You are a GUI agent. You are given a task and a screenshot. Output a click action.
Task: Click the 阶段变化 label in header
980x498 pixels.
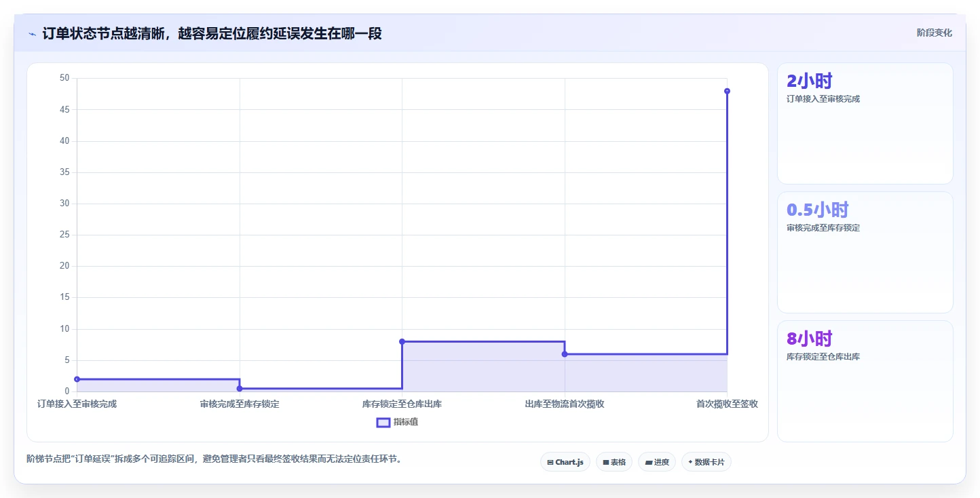pyautogui.click(x=935, y=33)
